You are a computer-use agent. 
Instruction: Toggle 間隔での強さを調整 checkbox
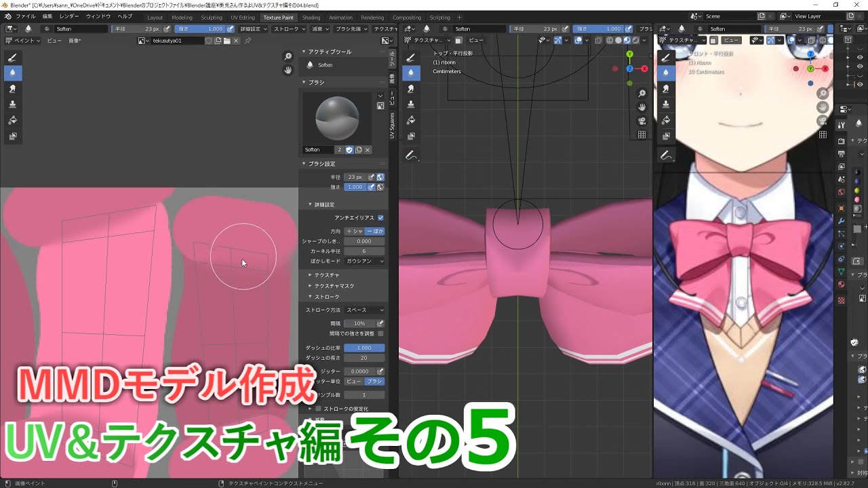tap(380, 333)
